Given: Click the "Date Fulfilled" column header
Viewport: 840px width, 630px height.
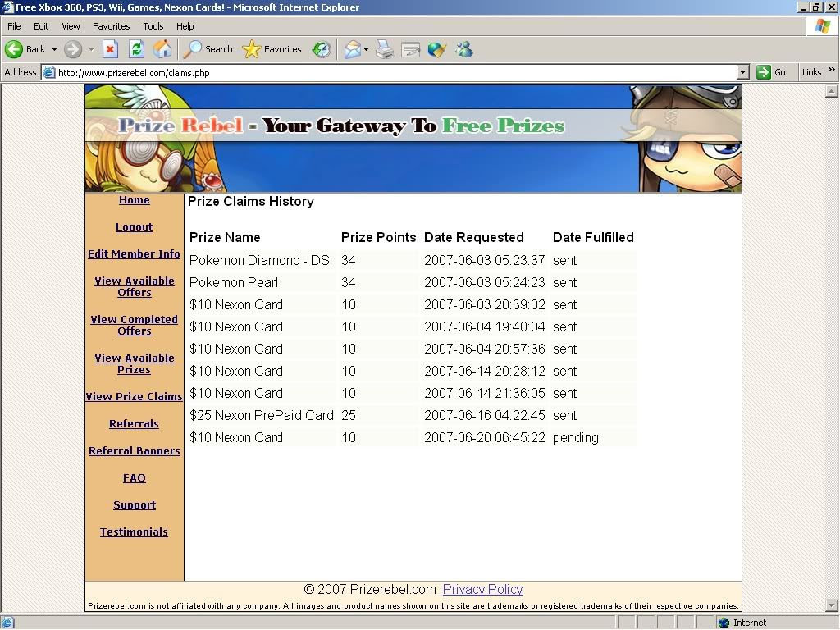Looking at the screenshot, I should pyautogui.click(x=593, y=237).
